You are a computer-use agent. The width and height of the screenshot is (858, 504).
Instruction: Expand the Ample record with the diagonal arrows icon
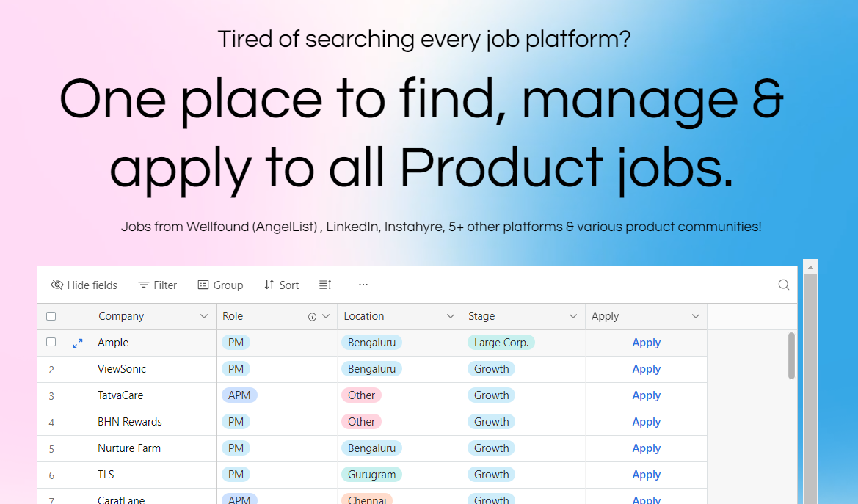click(x=78, y=342)
